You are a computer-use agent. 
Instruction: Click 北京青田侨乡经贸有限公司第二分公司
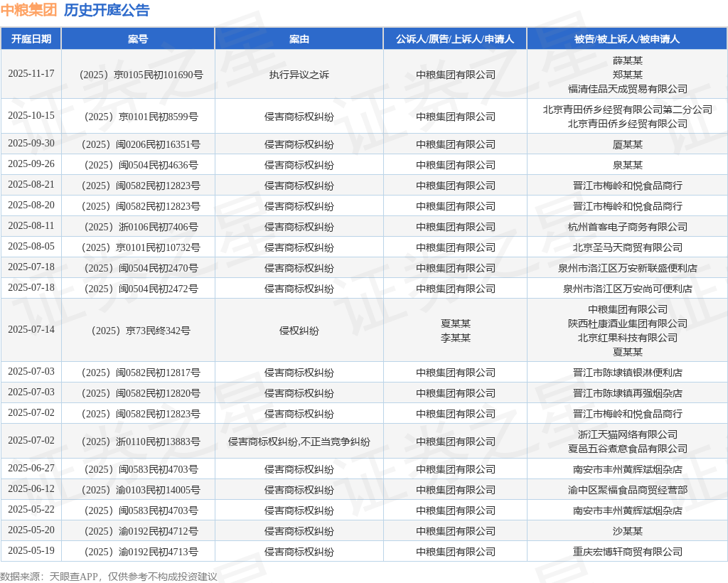pos(627,109)
